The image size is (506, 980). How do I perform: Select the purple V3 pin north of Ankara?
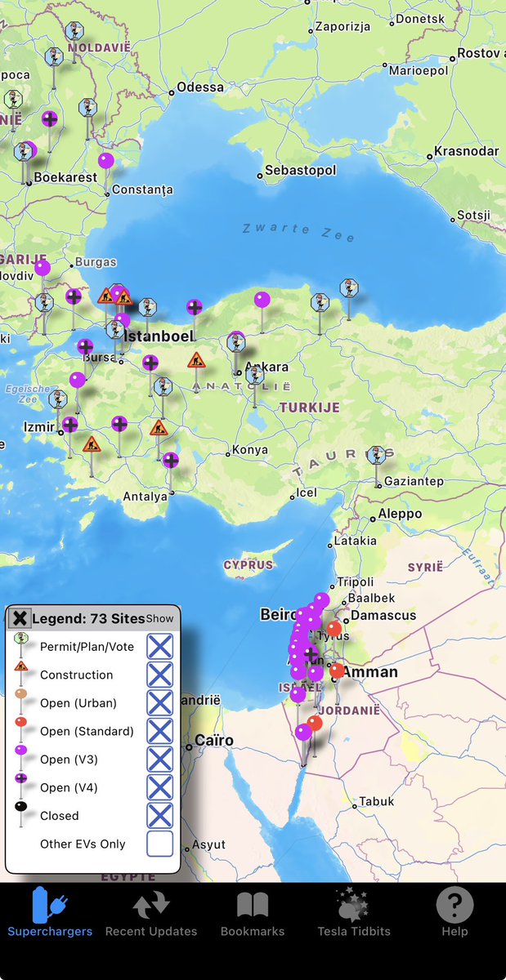262,300
